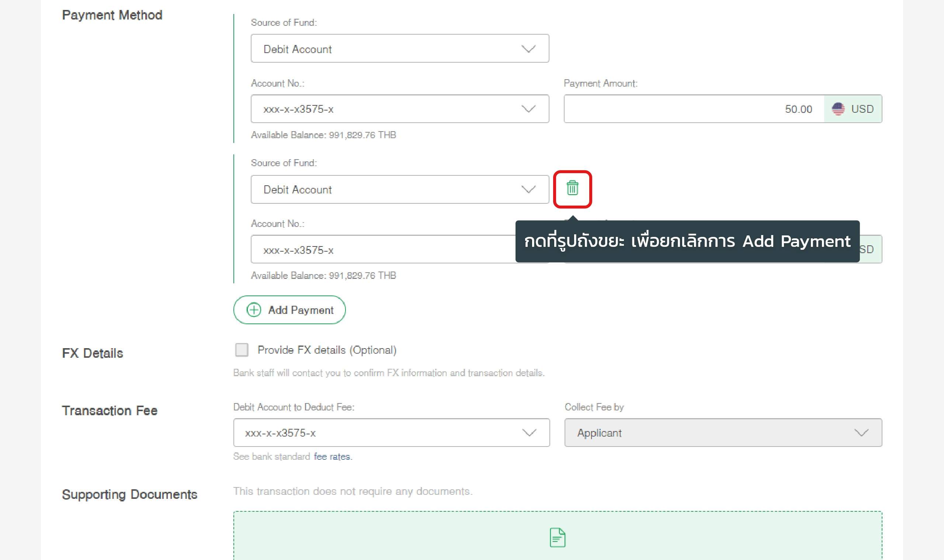Click the plus icon in Add Payment
Viewport: 944px width, 560px height.
[254, 310]
